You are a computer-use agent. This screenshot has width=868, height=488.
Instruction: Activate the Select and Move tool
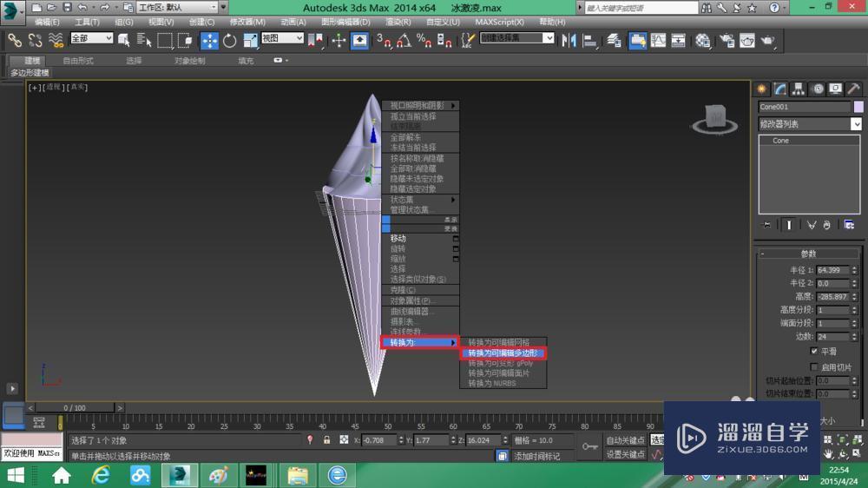209,41
